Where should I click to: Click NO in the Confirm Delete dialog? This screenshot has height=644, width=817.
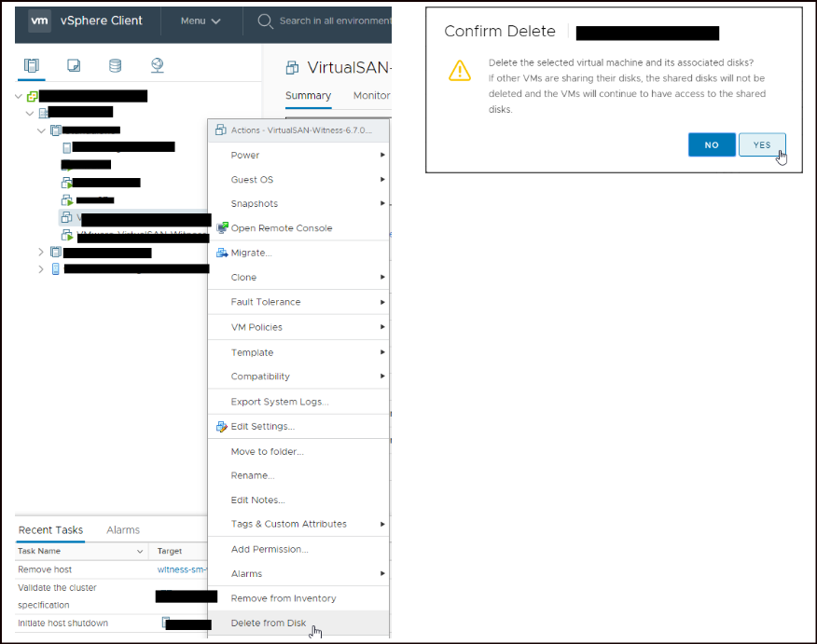712,145
